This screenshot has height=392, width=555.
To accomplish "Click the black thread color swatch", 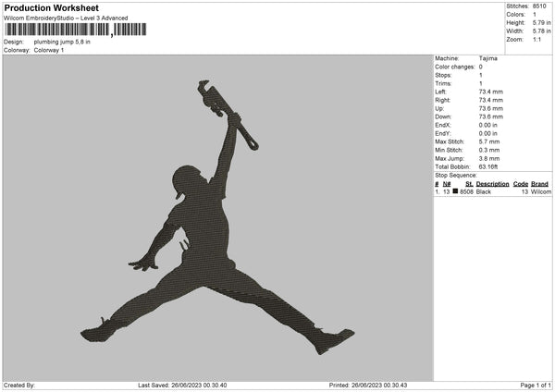I will pos(455,191).
